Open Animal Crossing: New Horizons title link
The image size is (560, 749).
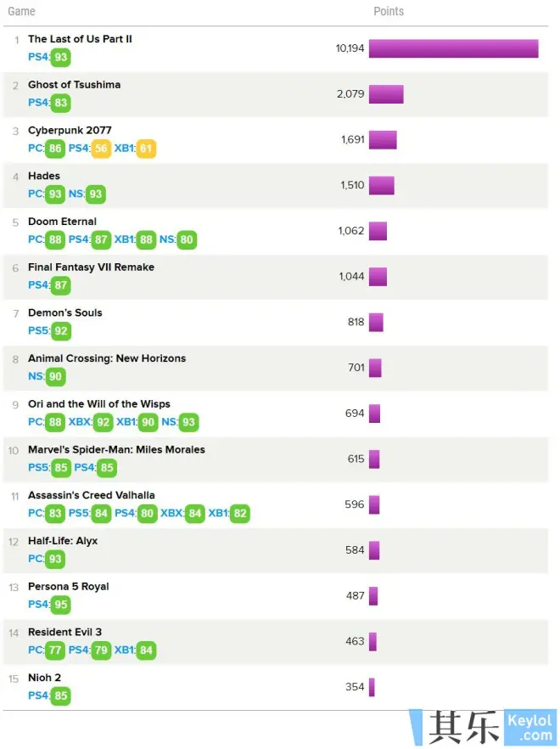point(106,358)
